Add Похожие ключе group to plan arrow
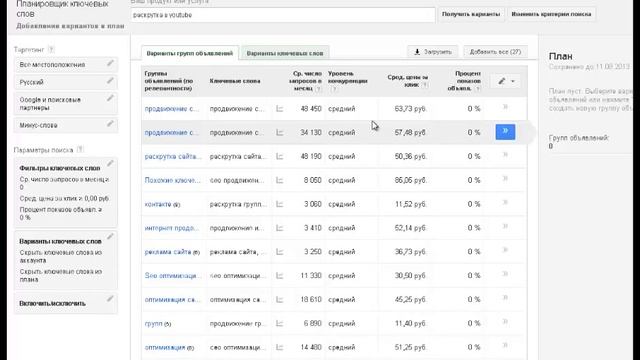 click(505, 179)
